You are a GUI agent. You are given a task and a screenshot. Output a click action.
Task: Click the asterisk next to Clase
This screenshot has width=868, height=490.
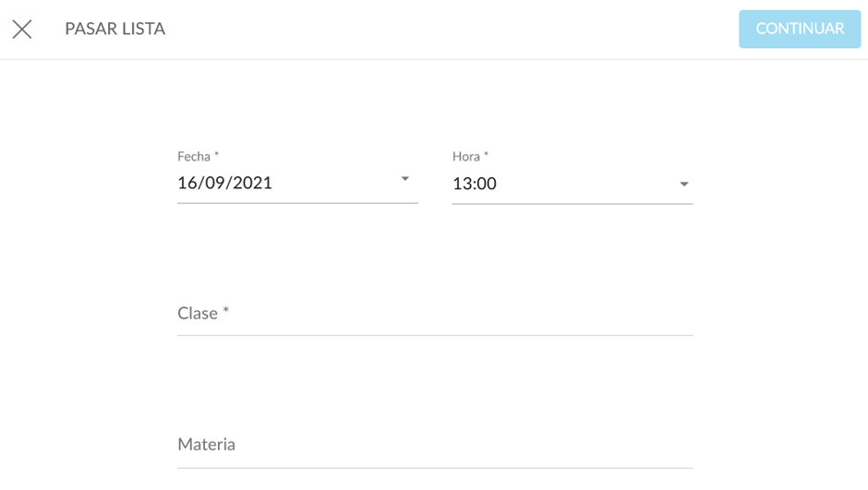tap(225, 312)
